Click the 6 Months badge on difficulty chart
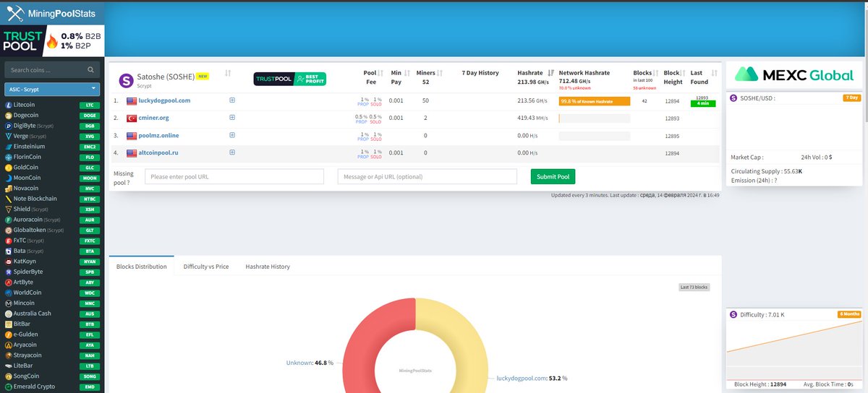Screen dimensions: 868x393 pyautogui.click(x=849, y=314)
